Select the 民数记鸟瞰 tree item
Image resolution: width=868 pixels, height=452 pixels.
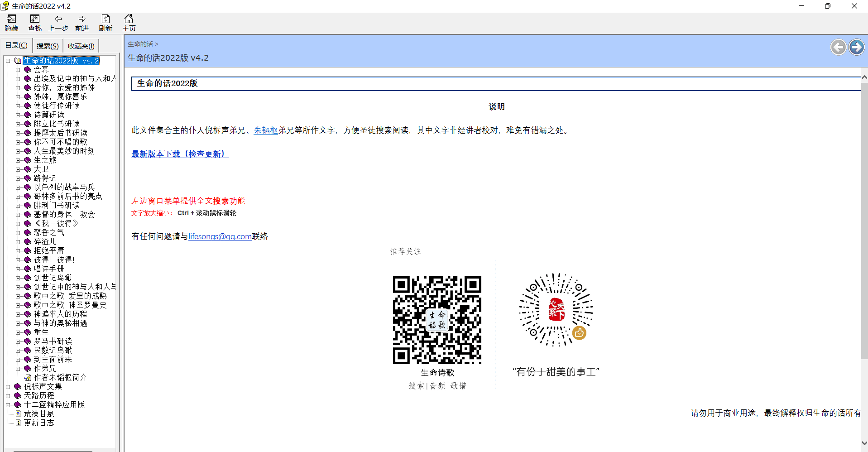click(x=53, y=350)
